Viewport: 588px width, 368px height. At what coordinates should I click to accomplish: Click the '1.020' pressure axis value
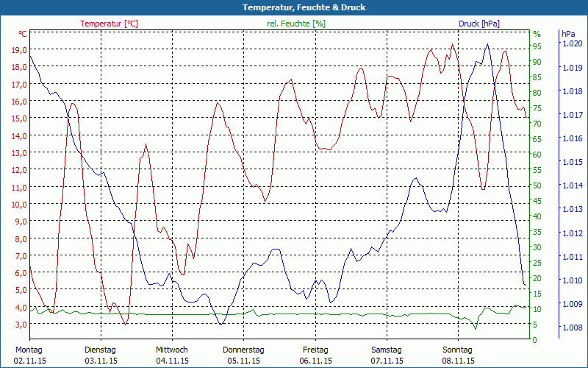click(572, 44)
